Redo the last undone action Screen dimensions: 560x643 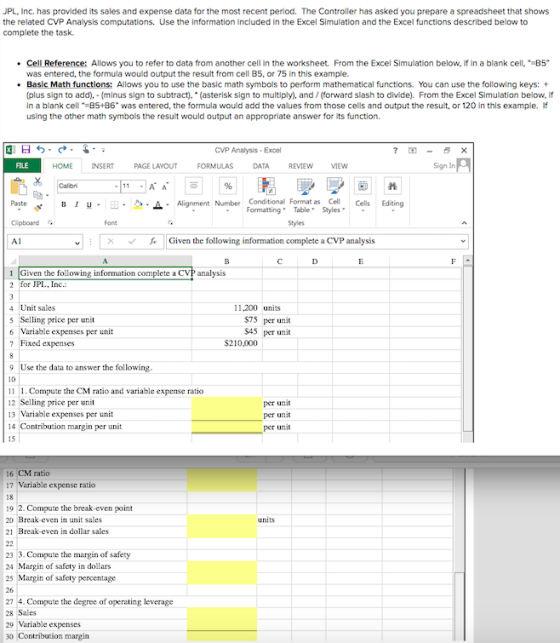(62, 150)
